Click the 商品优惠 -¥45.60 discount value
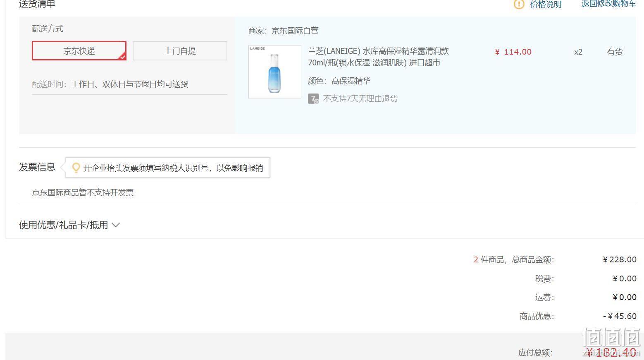Screen dimensions: 644x360 pos(620,316)
